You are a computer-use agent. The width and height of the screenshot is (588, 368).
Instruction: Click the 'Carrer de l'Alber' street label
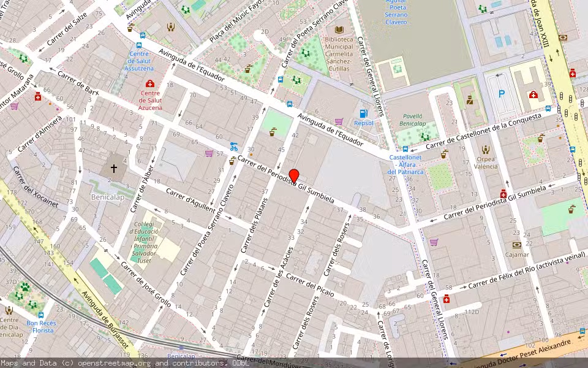pyautogui.click(x=142, y=189)
